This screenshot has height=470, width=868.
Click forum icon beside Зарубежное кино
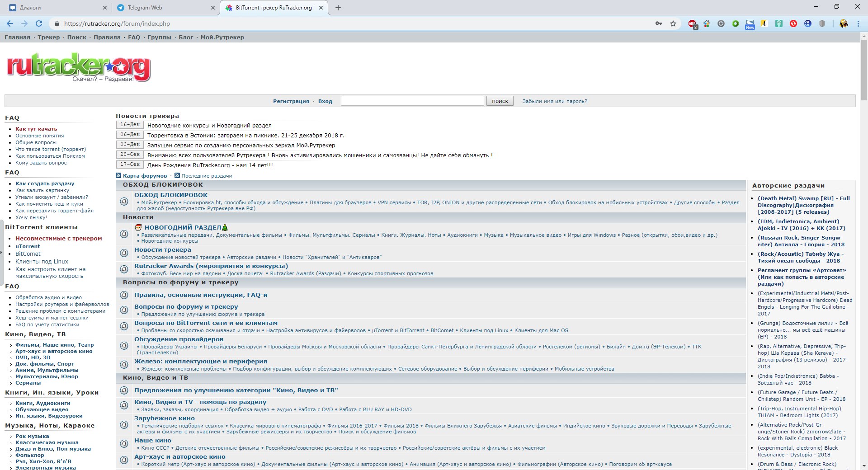point(124,425)
